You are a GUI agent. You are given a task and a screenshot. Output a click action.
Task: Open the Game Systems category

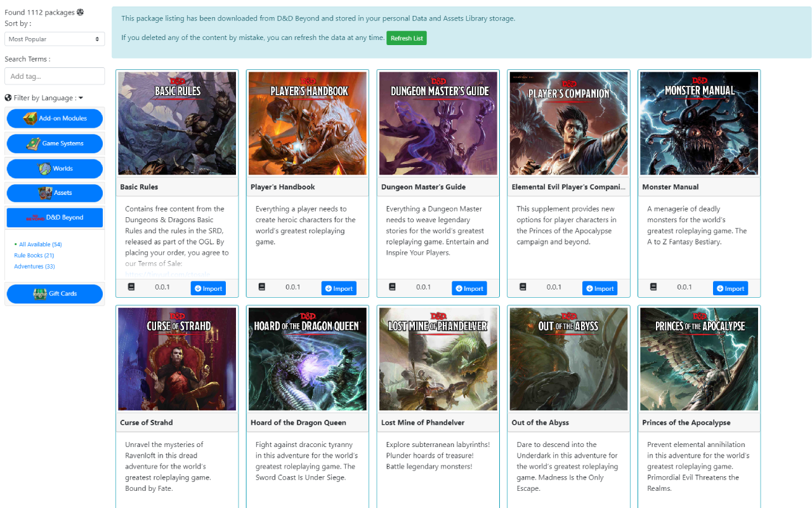[55, 144]
